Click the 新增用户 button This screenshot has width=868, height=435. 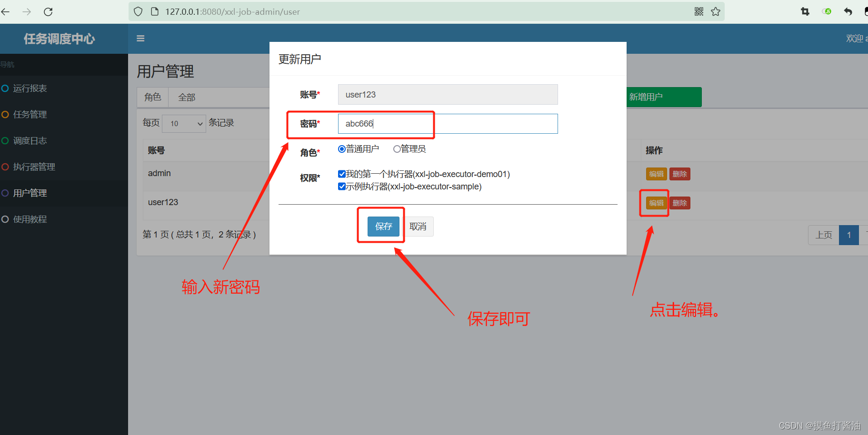664,97
